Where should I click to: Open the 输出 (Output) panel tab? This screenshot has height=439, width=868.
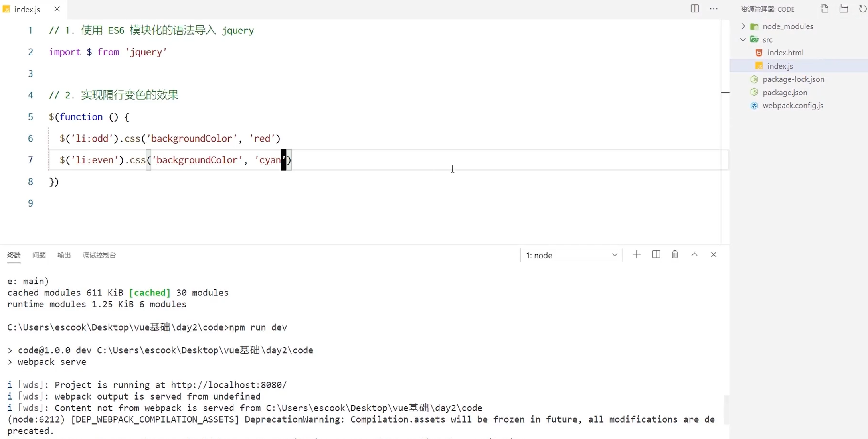pos(64,255)
